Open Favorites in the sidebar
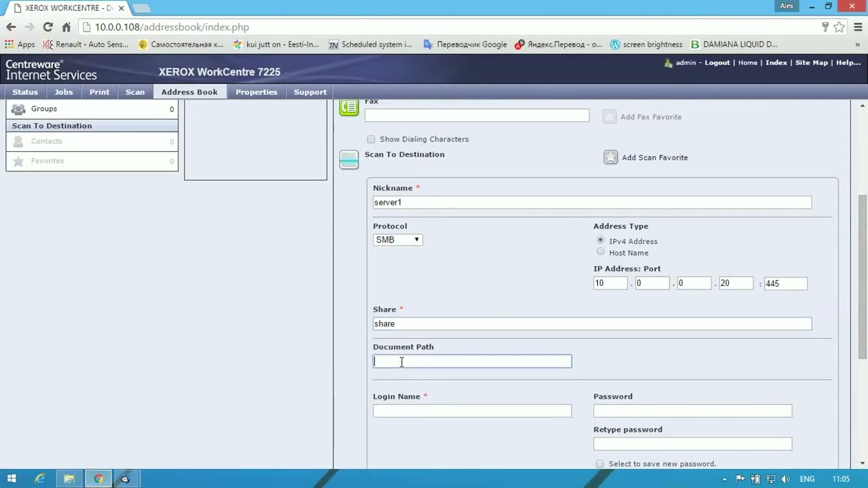 click(92, 161)
